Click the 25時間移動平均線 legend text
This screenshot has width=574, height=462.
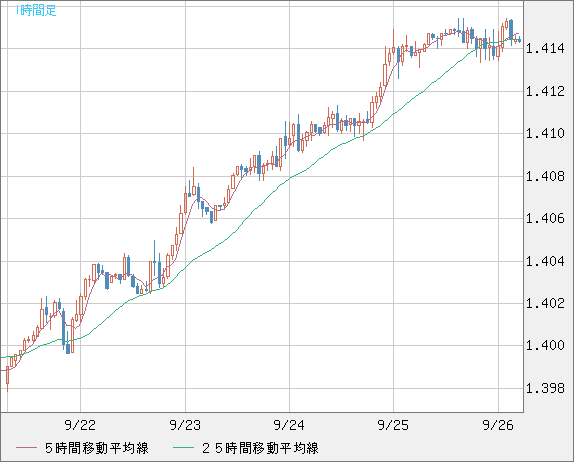[260, 448]
